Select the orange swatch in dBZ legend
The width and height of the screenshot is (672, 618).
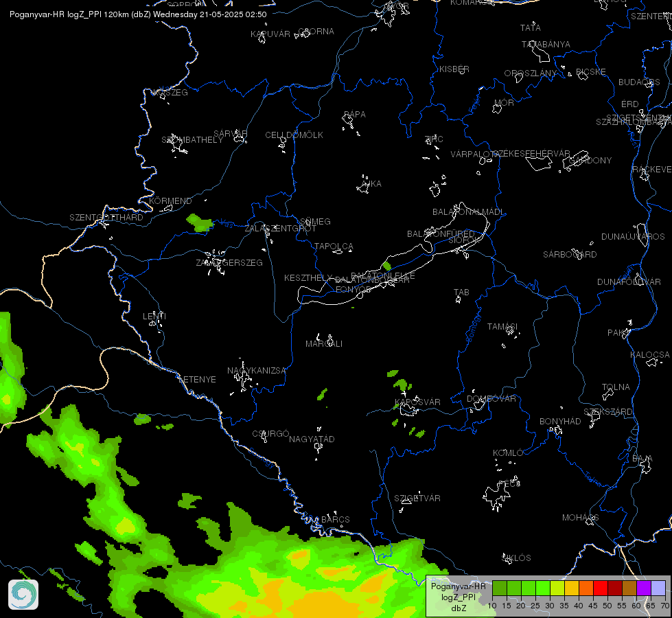tap(586, 588)
